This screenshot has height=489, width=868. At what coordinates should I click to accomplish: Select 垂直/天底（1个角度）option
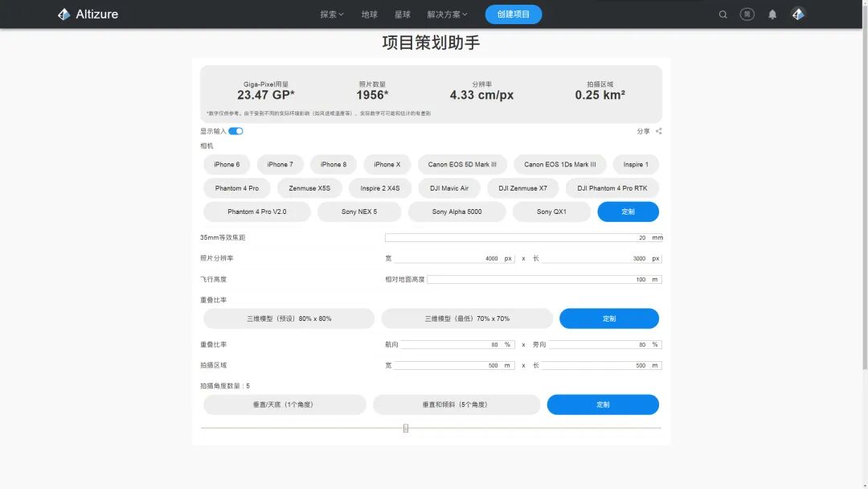click(x=285, y=405)
